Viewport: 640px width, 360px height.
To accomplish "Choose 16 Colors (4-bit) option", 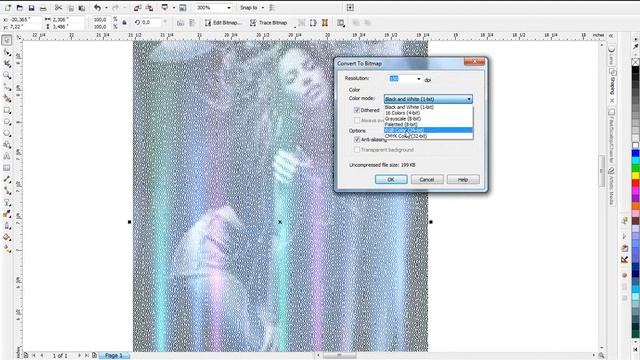I will [x=428, y=113].
